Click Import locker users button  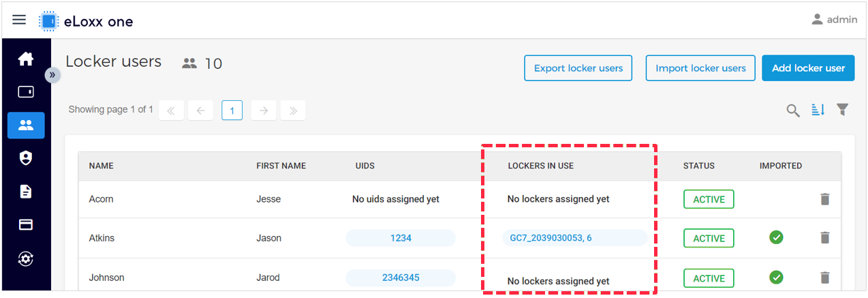point(700,68)
